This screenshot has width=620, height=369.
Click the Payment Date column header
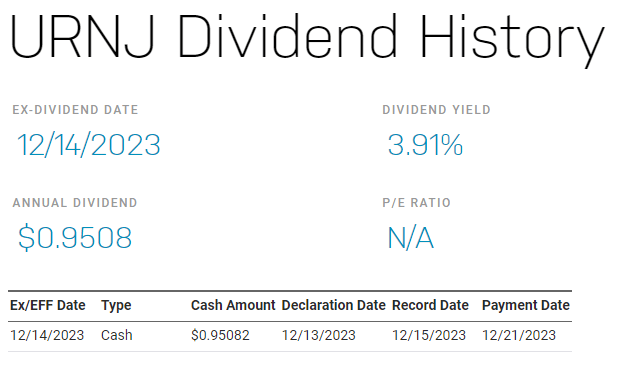[x=525, y=305]
